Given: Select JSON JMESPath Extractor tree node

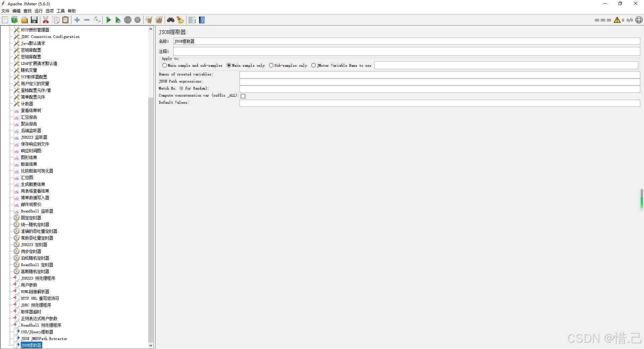Looking at the screenshot, I should (44, 339).
